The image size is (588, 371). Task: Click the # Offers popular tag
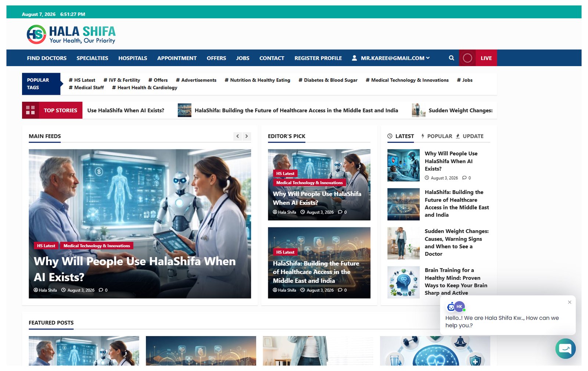coord(158,80)
